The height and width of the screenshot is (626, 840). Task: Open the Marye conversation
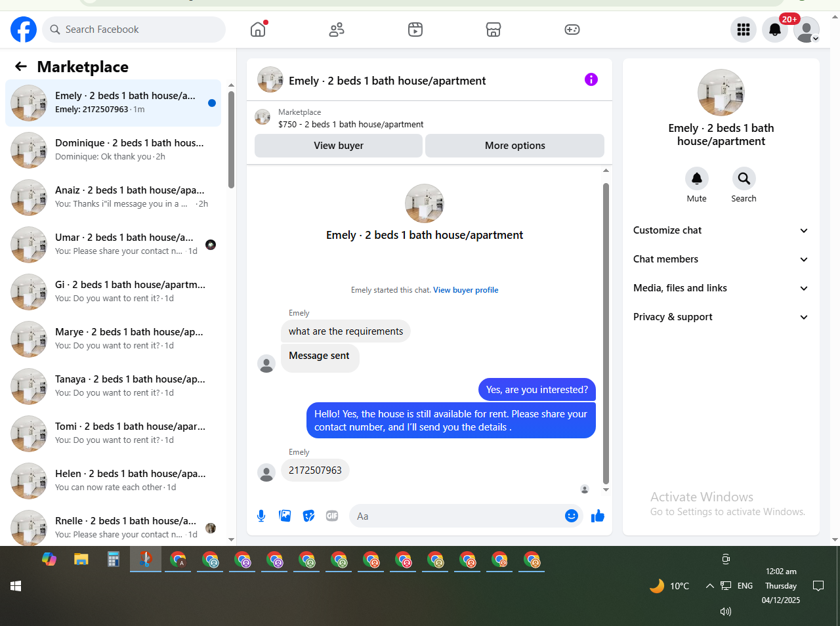tap(113, 339)
